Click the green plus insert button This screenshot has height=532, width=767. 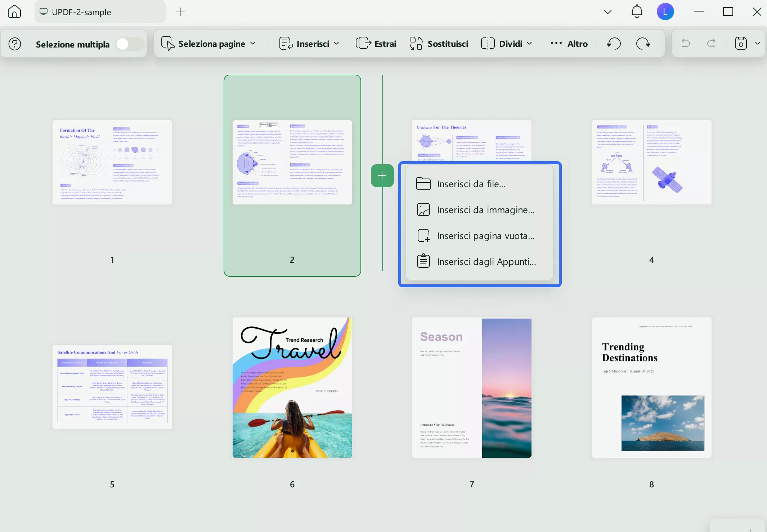coord(382,175)
